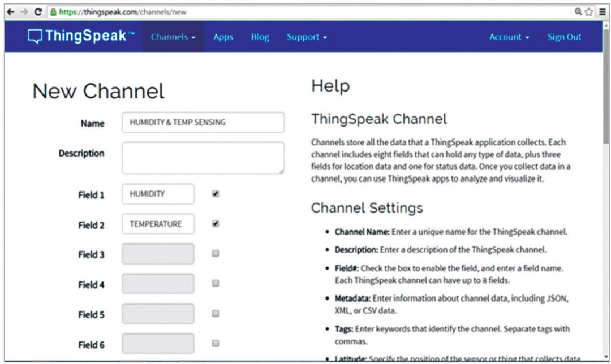Click the green SSL padlock icon
The width and height of the screenshot is (611, 364).
click(x=53, y=11)
